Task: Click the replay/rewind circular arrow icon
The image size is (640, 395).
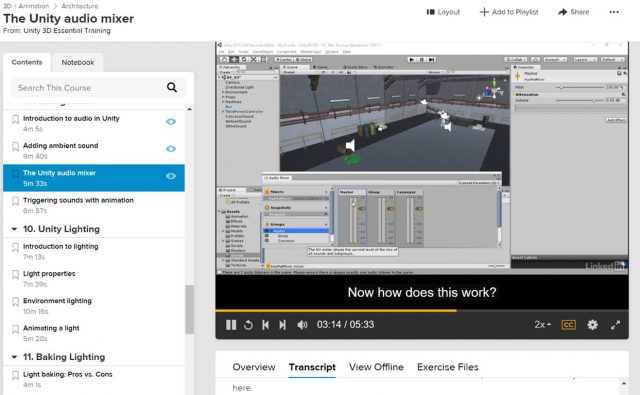Action: tap(248, 325)
